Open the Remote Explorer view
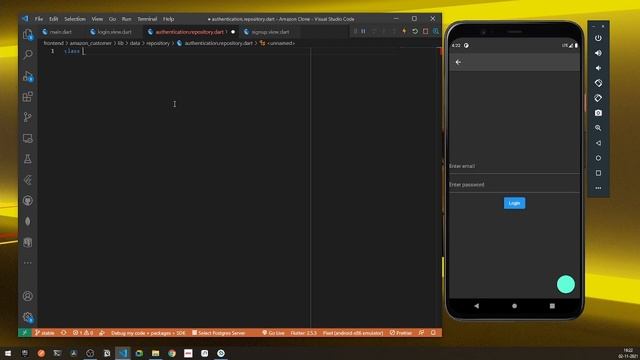This screenshot has height=360, width=640. coord(28,138)
